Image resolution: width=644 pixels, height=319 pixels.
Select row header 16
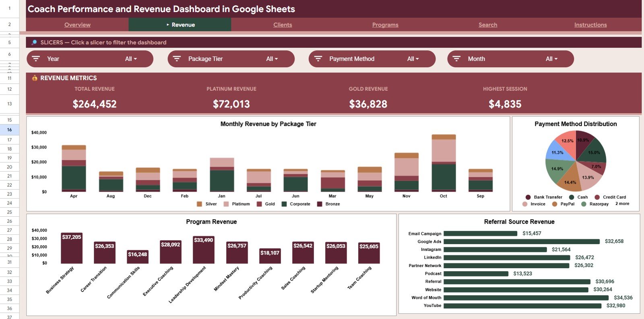point(9,130)
